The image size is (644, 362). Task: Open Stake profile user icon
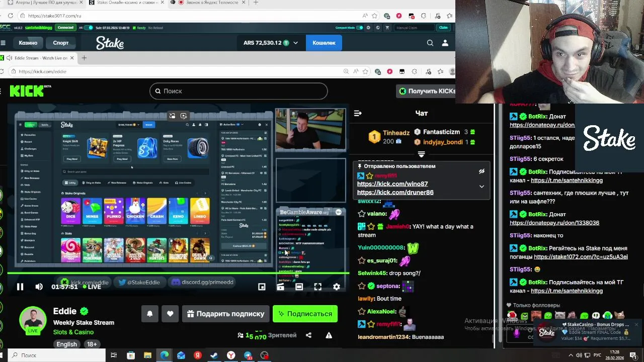click(445, 43)
